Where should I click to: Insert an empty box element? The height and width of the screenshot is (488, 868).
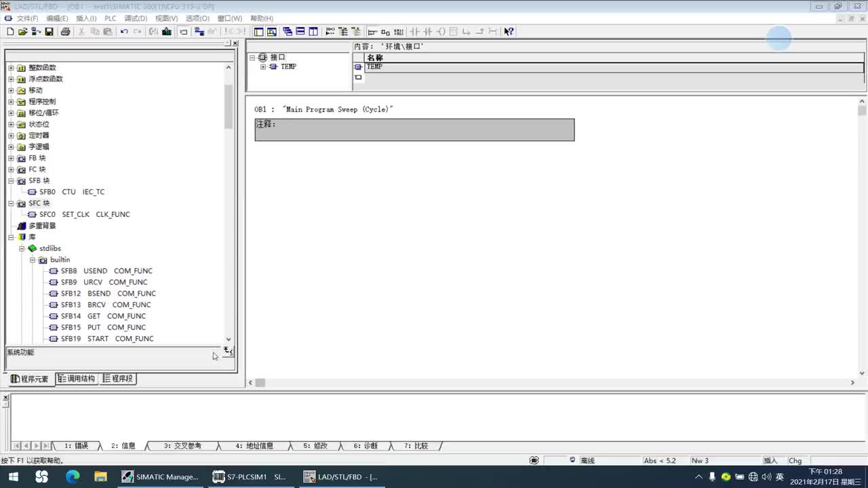point(453,31)
